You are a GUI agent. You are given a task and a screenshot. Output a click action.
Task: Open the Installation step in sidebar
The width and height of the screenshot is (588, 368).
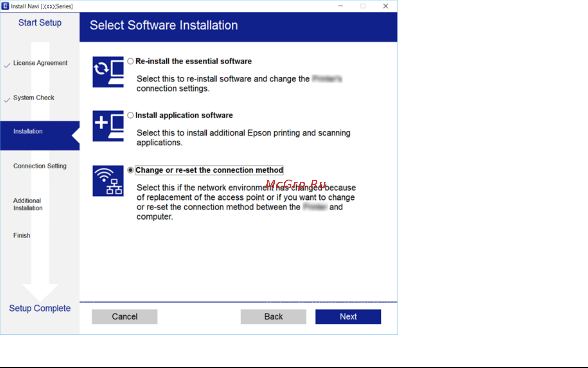(28, 131)
